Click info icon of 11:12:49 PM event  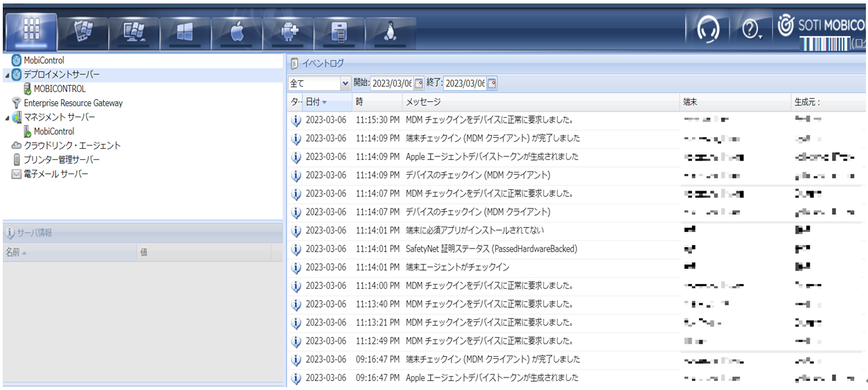pyautogui.click(x=296, y=341)
